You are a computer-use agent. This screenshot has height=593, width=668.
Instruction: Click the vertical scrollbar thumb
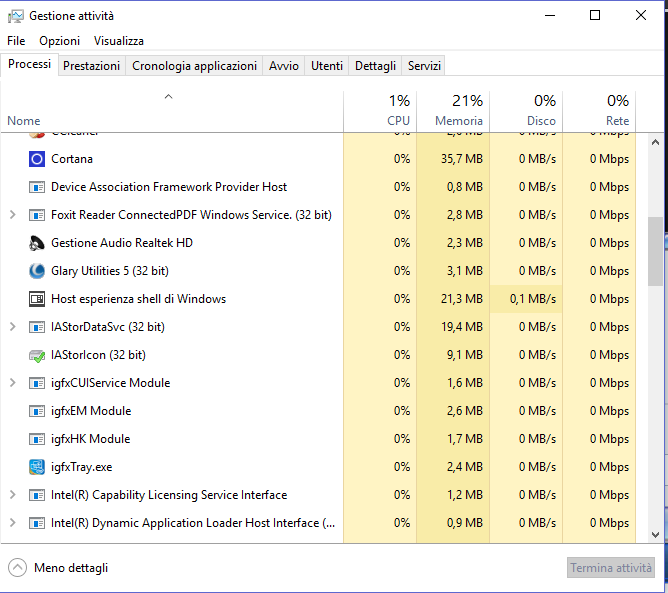coord(656,252)
